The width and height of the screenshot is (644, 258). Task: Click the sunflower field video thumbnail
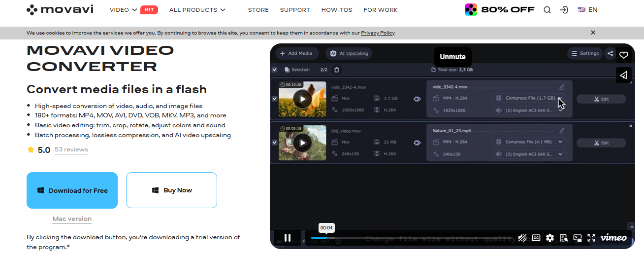302,99
